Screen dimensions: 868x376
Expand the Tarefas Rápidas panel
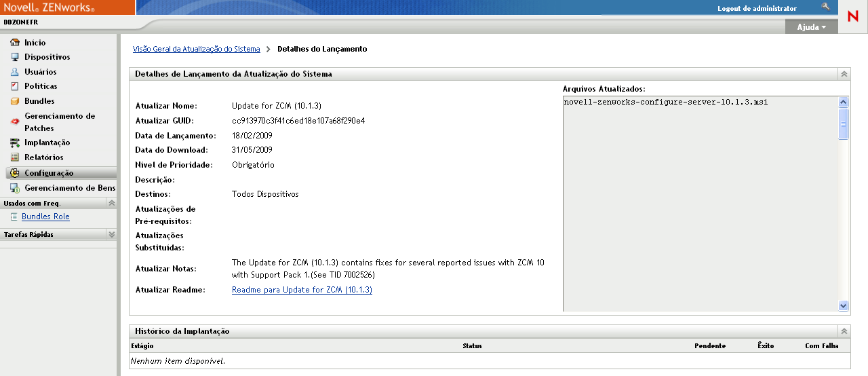pos(112,234)
